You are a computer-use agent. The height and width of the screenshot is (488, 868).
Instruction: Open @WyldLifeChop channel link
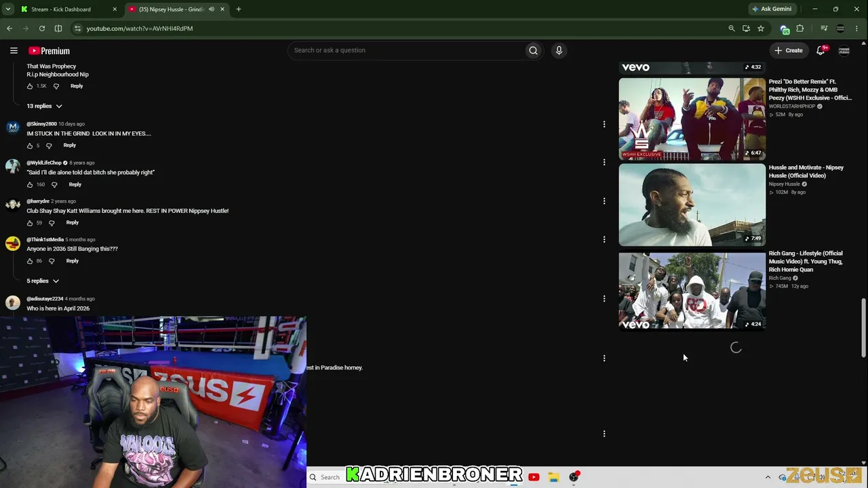(x=44, y=163)
